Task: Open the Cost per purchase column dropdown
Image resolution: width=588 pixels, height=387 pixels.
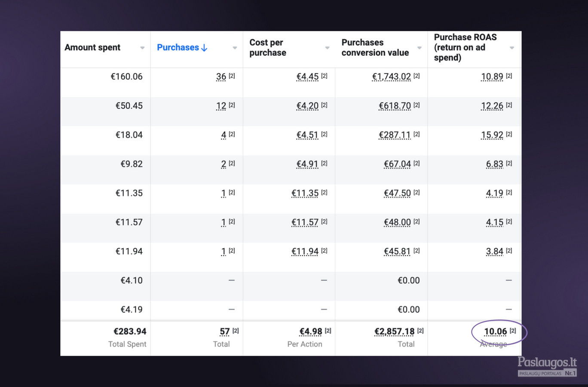Action: point(327,48)
